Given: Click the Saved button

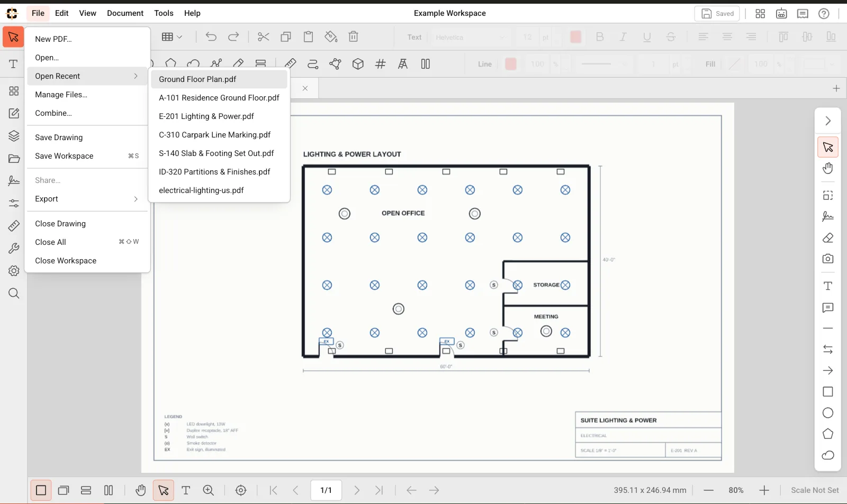Looking at the screenshot, I should point(717,14).
